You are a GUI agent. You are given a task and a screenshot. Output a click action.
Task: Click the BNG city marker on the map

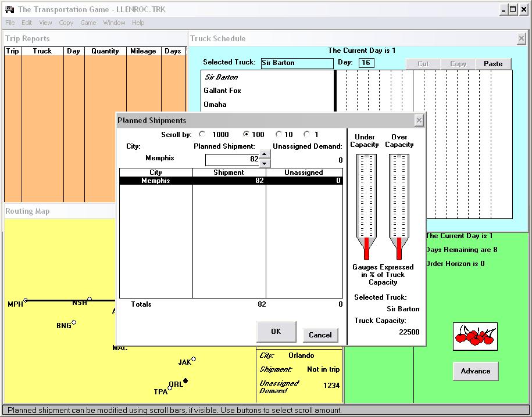74,322
